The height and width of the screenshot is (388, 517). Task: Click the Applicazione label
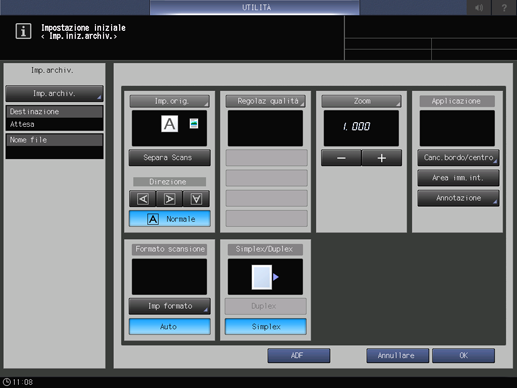[457, 101]
